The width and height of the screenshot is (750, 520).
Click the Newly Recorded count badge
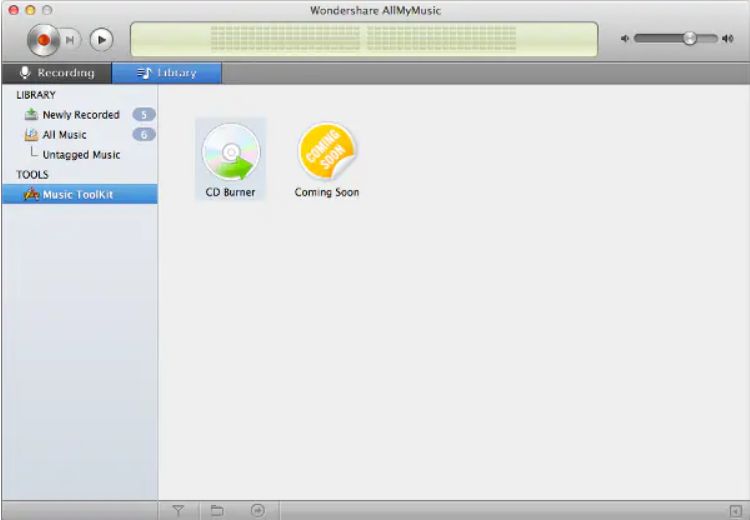pyautogui.click(x=144, y=115)
